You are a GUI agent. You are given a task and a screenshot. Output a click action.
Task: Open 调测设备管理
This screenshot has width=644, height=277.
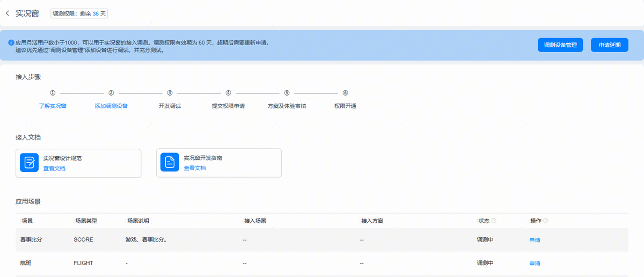[560, 45]
